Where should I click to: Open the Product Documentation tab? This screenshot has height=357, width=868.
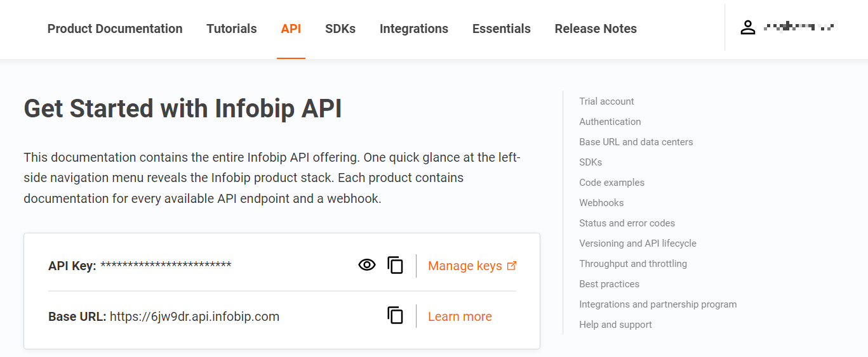tap(115, 29)
